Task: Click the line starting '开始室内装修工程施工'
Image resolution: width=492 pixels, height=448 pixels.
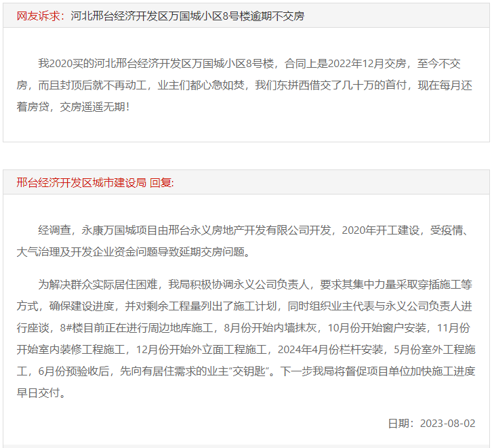Action: click(x=246, y=350)
